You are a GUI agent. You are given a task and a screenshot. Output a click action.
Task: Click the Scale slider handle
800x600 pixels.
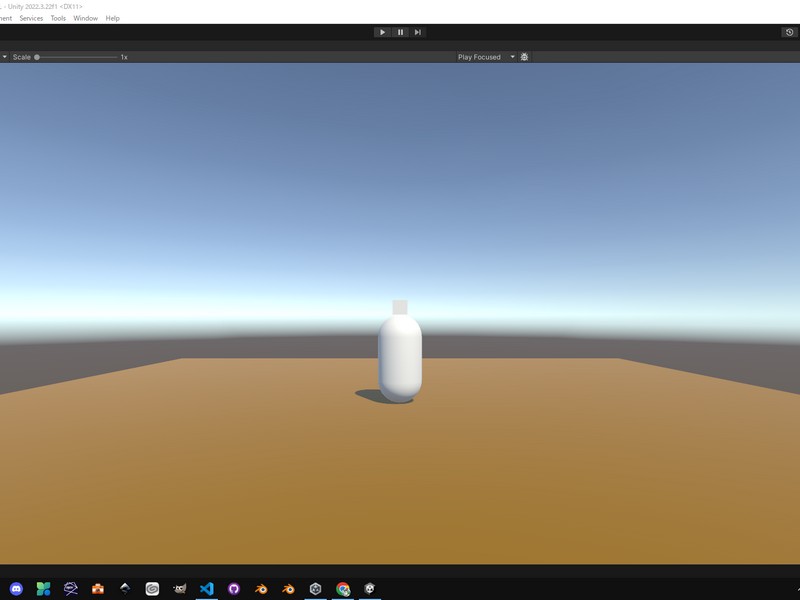pyautogui.click(x=37, y=57)
